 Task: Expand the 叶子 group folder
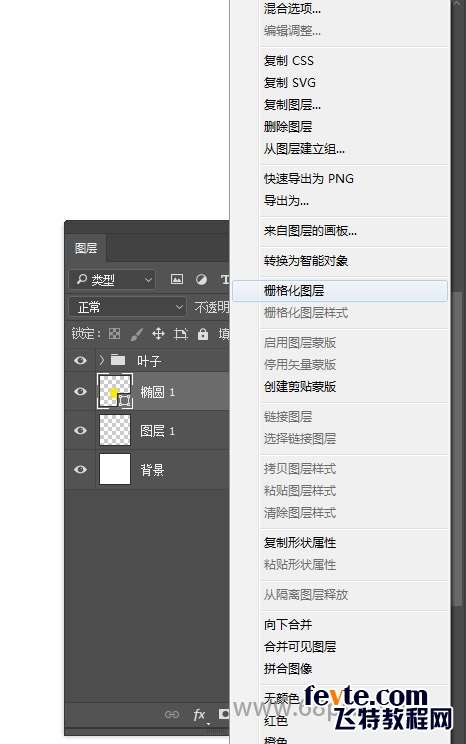(x=101, y=361)
